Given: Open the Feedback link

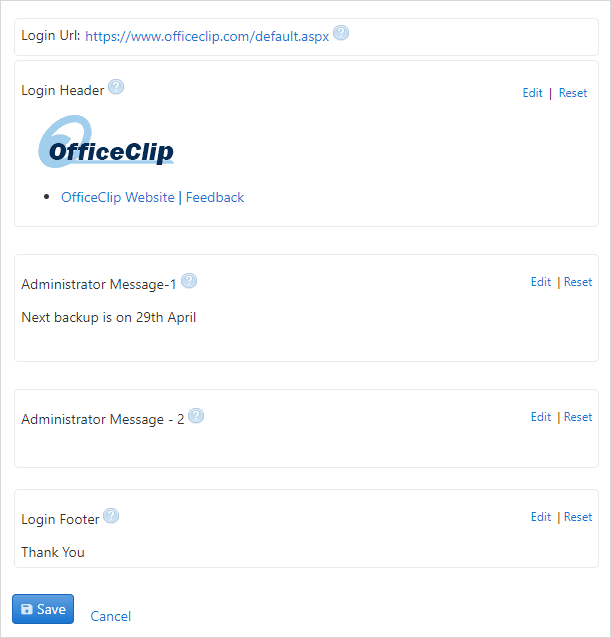Looking at the screenshot, I should 215,197.
